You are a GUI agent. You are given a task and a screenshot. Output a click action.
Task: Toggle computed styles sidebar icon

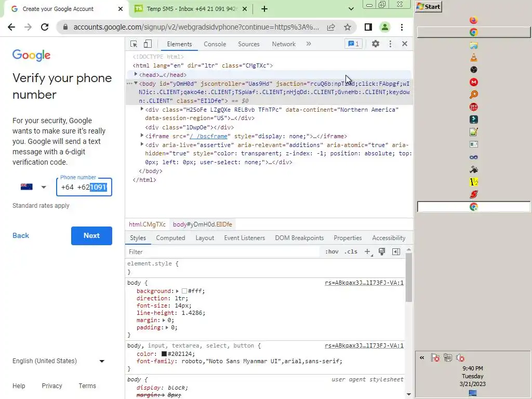[396, 252]
